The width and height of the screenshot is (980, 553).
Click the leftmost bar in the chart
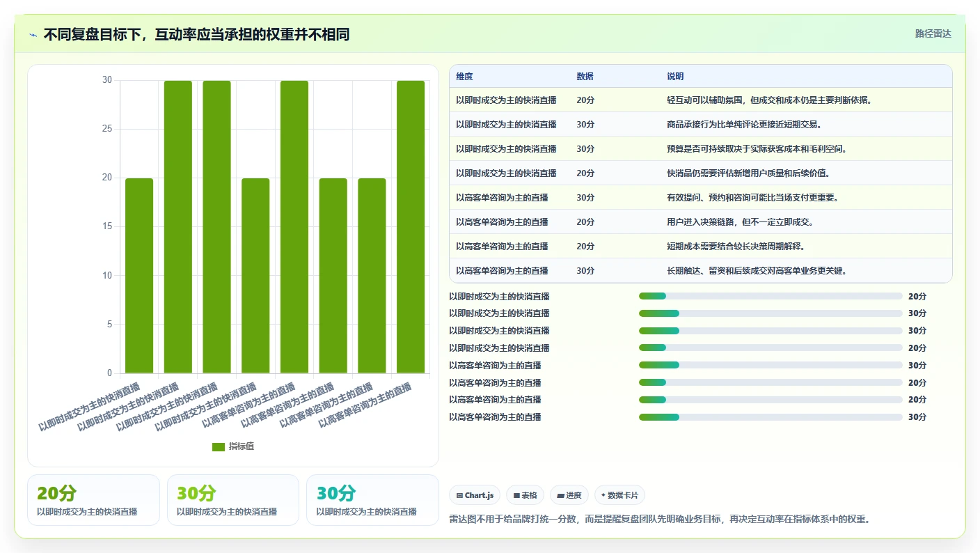pyautogui.click(x=139, y=276)
